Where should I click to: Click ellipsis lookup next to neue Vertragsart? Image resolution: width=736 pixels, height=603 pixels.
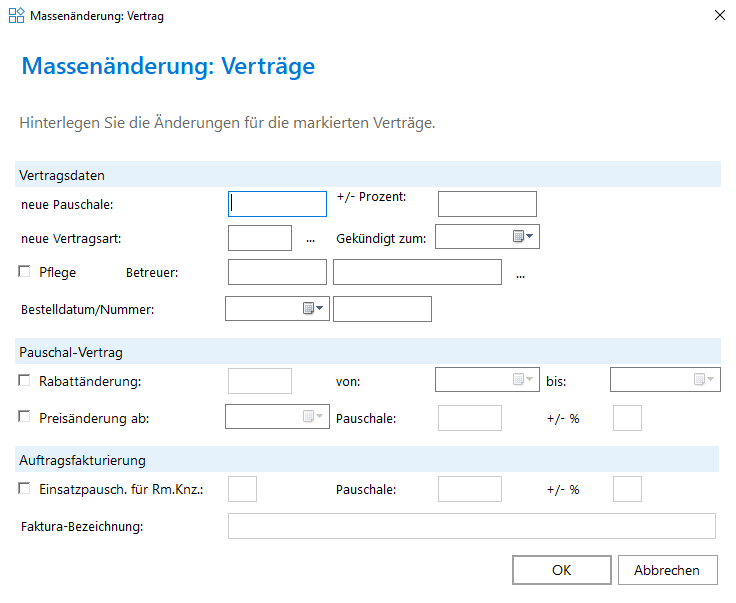tap(310, 239)
